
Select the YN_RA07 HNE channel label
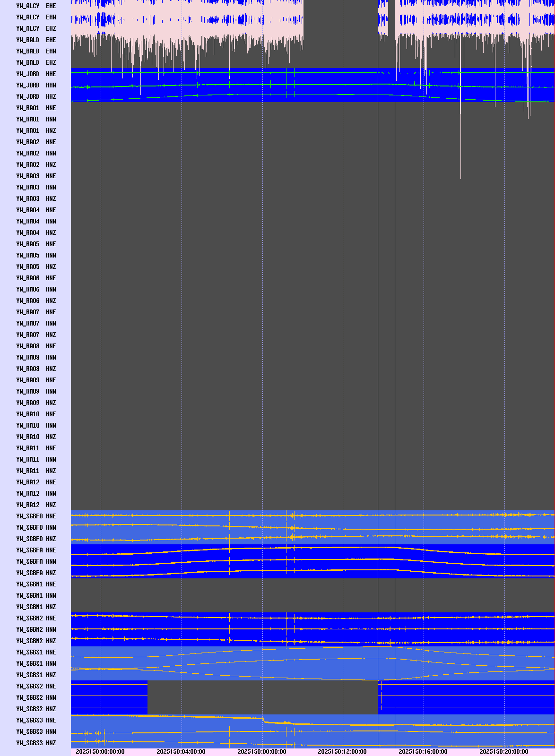(x=36, y=312)
